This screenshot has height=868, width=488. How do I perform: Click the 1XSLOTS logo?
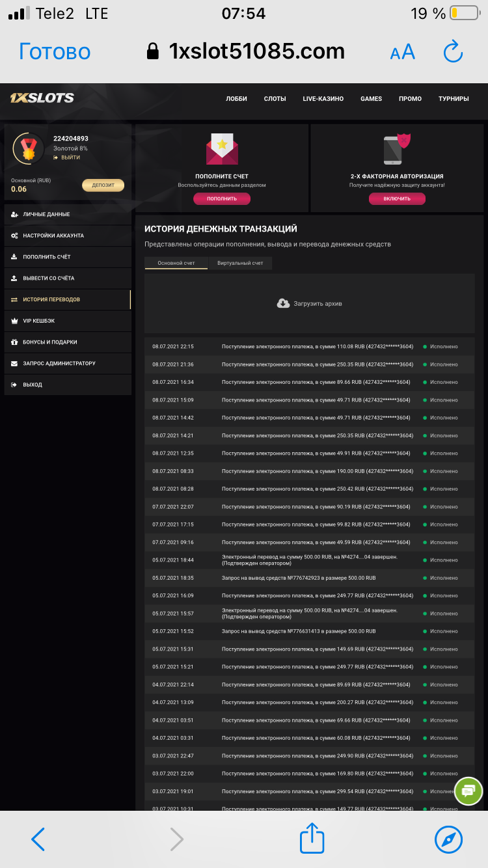(x=42, y=99)
